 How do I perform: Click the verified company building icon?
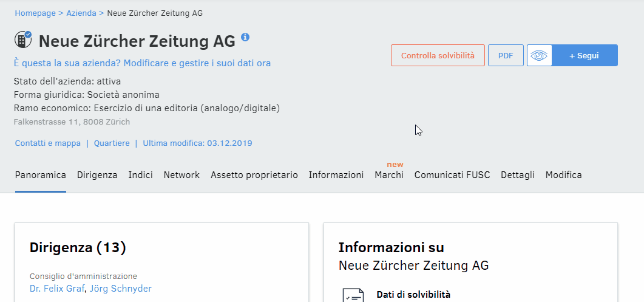point(23,39)
